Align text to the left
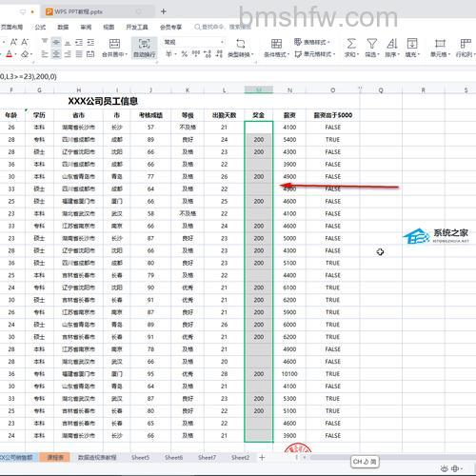 click(x=45, y=54)
